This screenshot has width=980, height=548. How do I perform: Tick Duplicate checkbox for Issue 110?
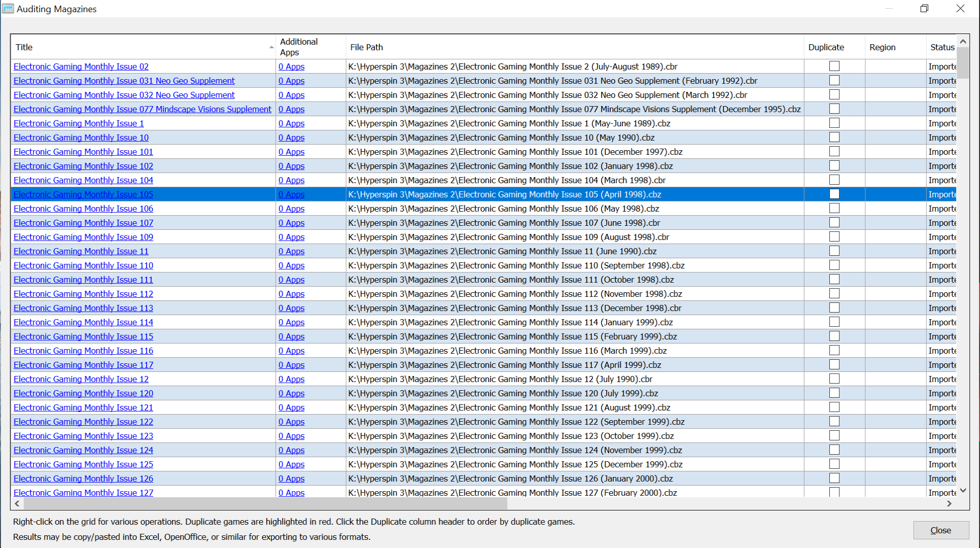click(834, 265)
